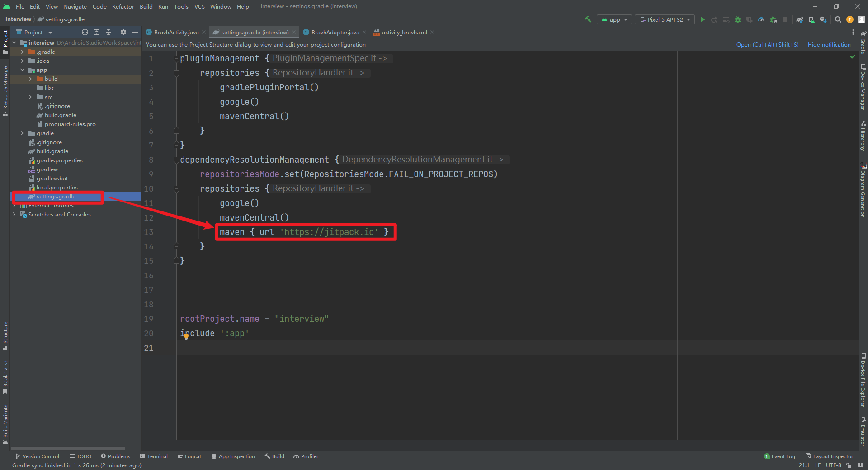Toggle the Device Manager side panel

tap(863, 87)
